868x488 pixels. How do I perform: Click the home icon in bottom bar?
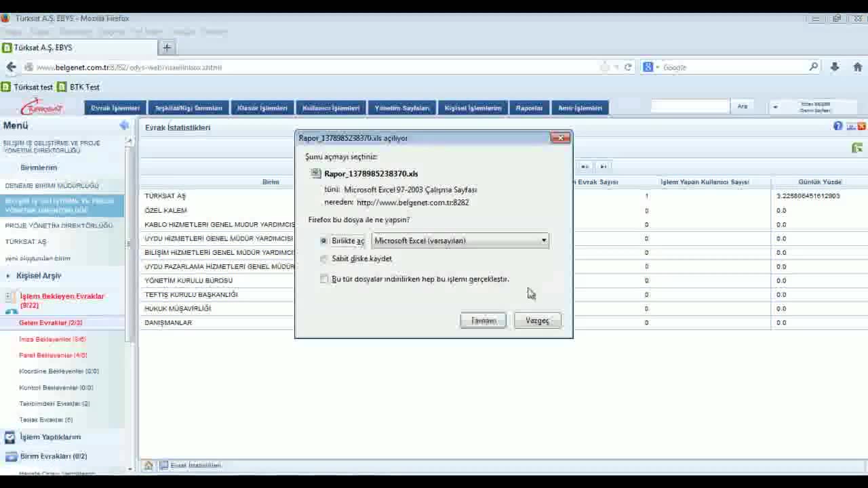149,466
